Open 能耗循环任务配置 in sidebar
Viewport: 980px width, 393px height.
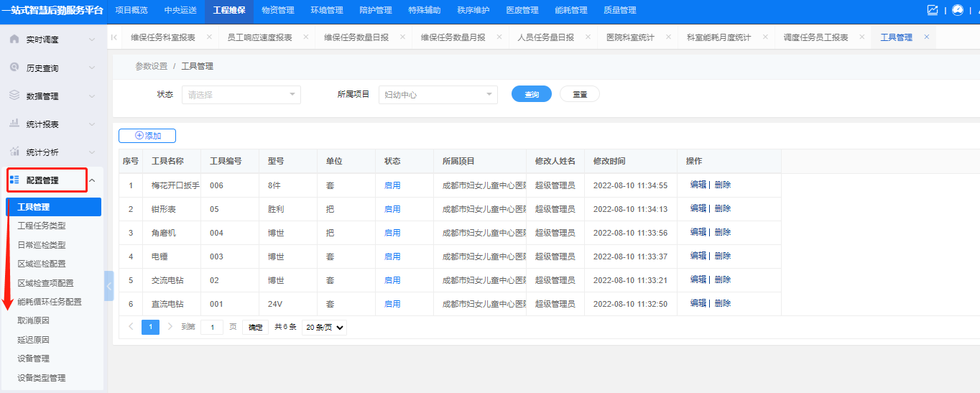tap(50, 302)
